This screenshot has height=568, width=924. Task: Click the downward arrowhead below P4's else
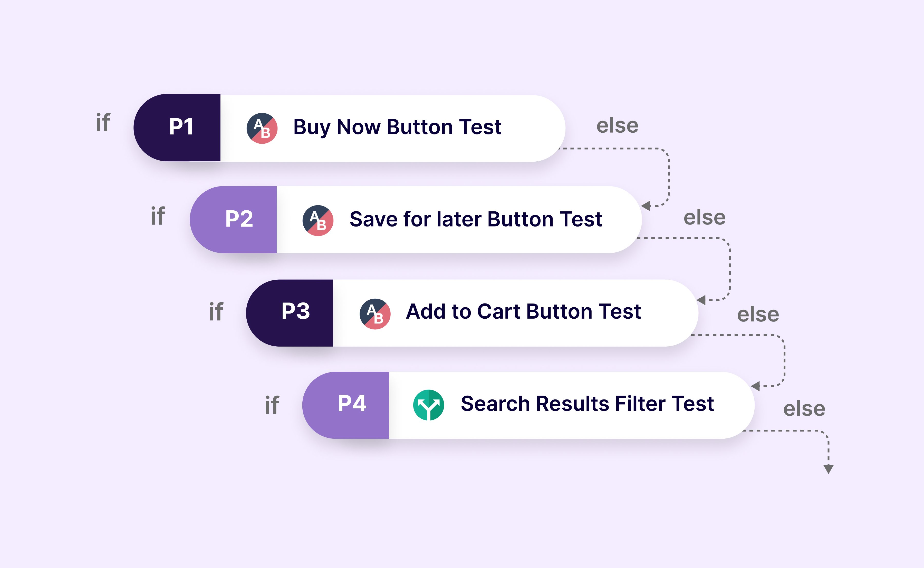pyautogui.click(x=829, y=469)
